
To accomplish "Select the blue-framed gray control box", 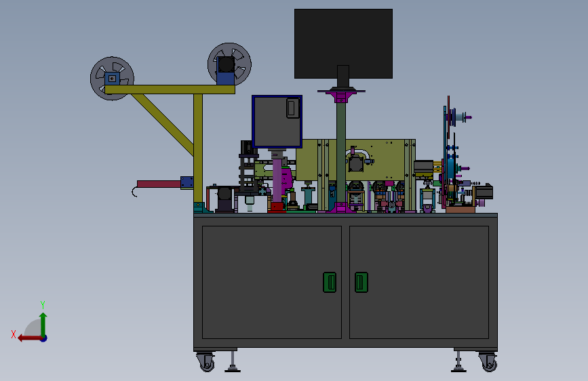I will [x=277, y=121].
